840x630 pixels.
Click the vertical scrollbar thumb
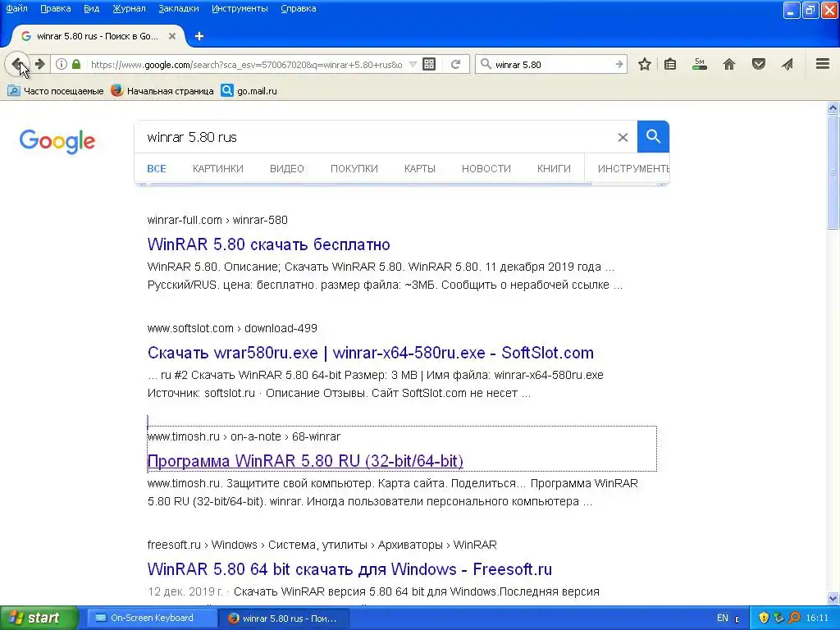click(833, 171)
